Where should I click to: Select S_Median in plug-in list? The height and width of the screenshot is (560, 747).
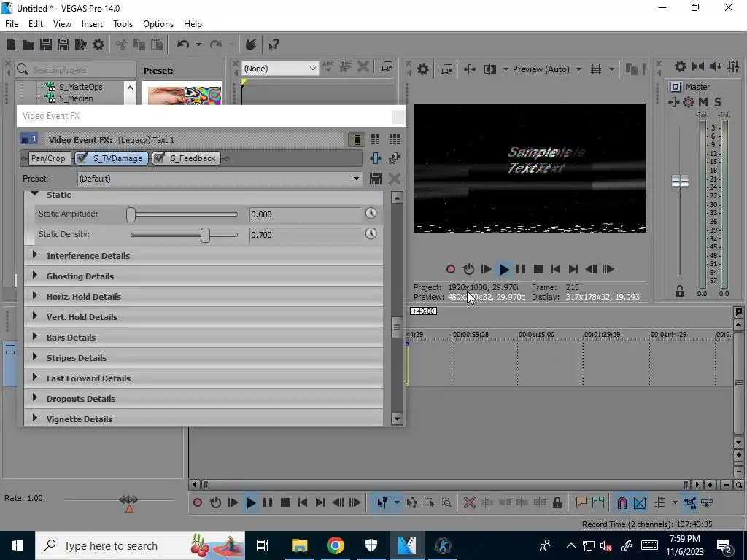tap(76, 98)
